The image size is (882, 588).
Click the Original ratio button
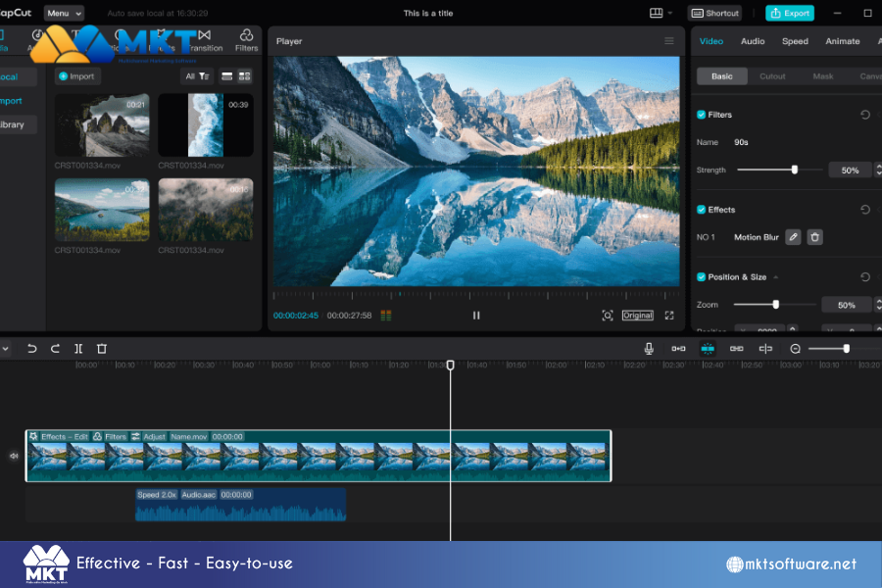coord(638,316)
